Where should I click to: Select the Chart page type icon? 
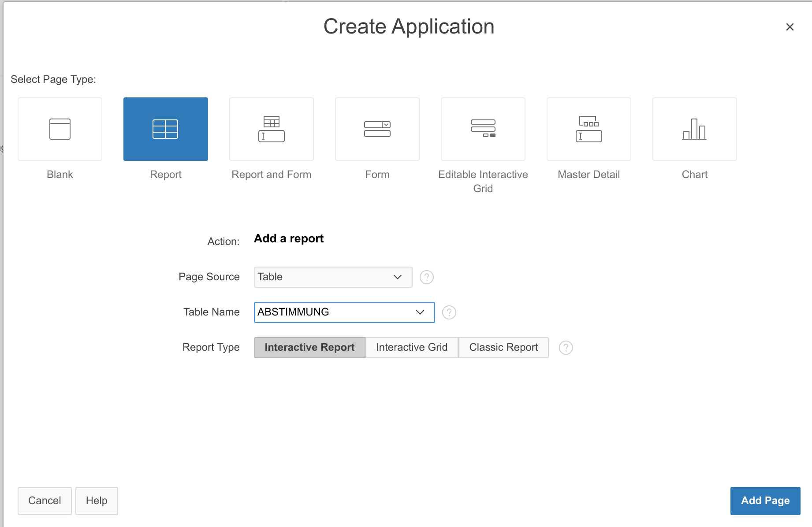point(695,129)
